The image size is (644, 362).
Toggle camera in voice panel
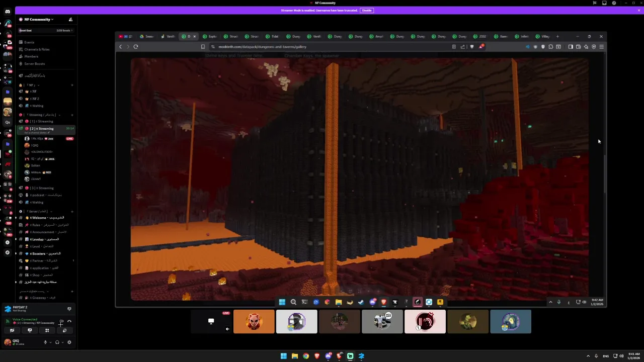12,330
